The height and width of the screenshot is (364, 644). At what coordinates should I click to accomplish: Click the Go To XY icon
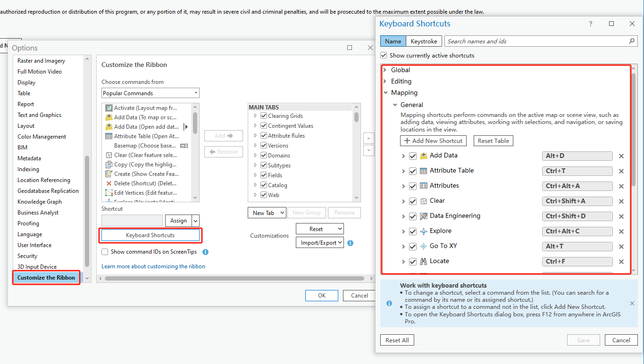point(424,246)
